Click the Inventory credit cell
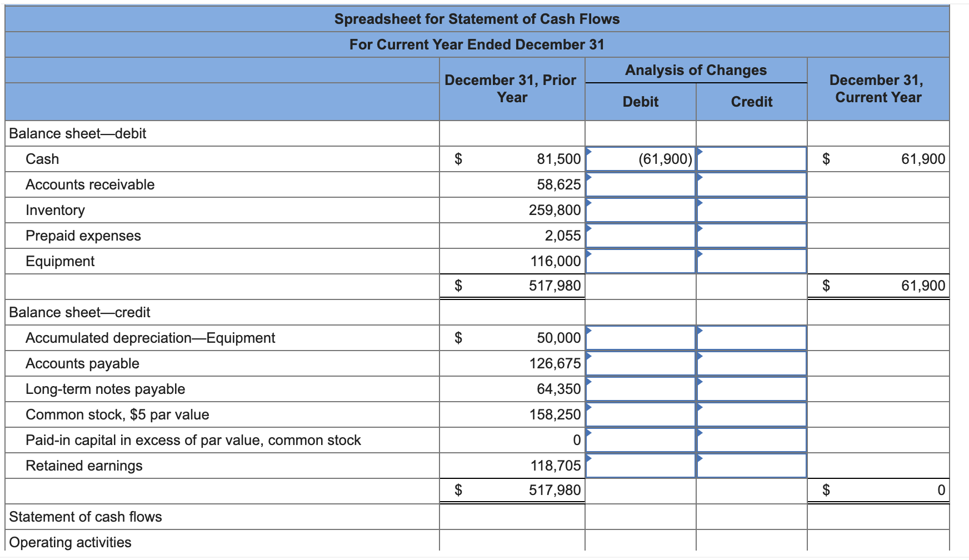 752,210
